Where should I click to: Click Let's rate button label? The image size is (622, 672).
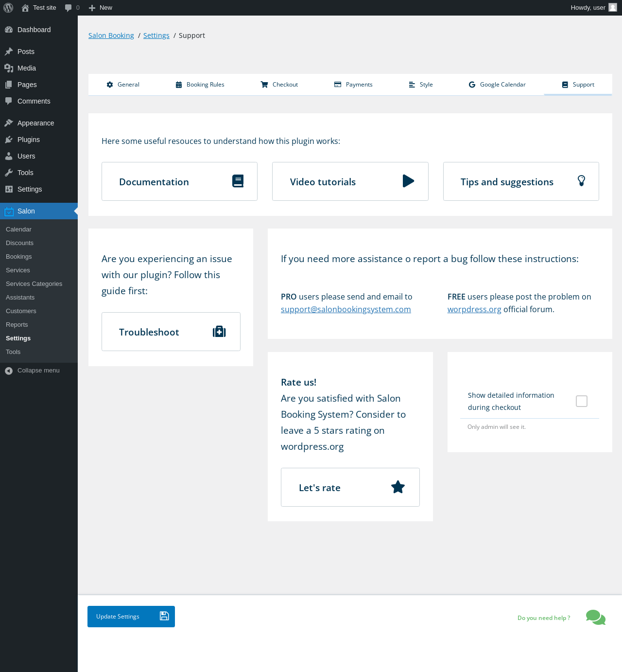pos(320,488)
